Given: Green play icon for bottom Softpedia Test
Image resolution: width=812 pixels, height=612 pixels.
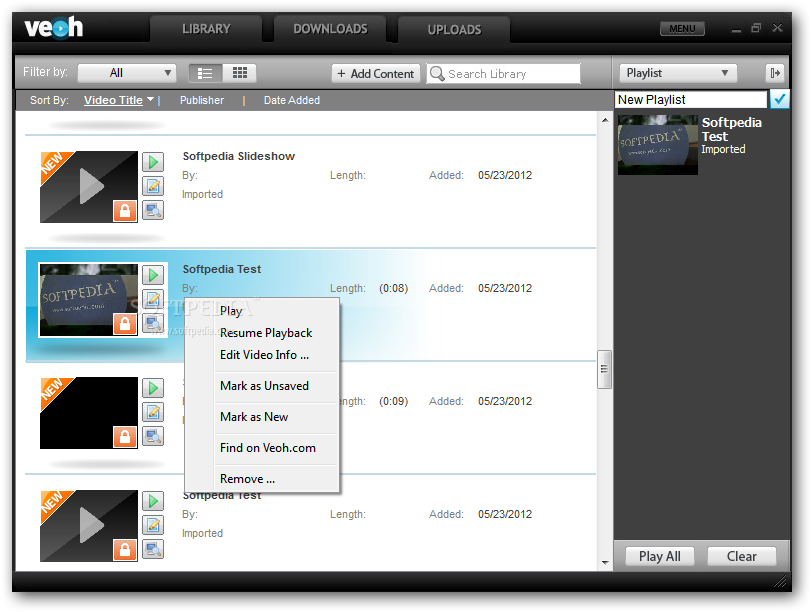Looking at the screenshot, I should [153, 501].
